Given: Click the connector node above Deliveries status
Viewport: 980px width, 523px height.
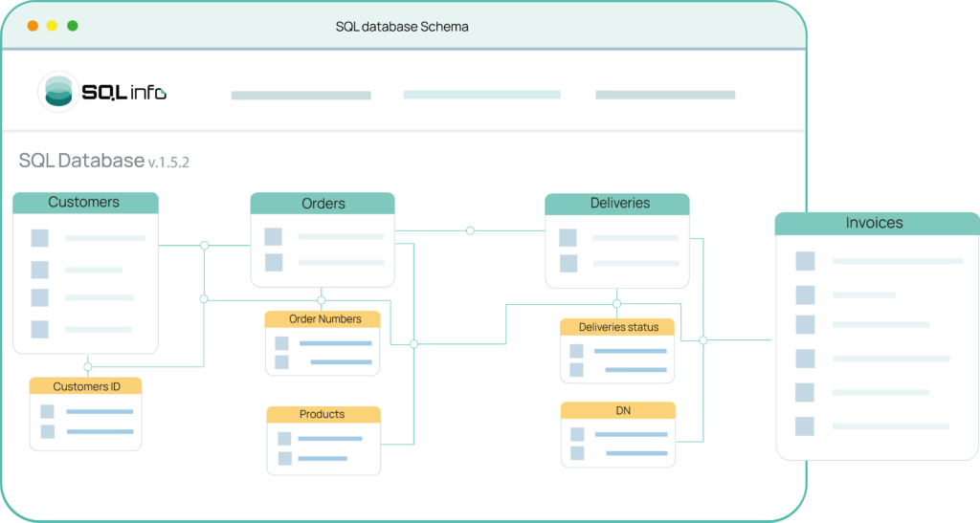Looking at the screenshot, I should [x=617, y=304].
